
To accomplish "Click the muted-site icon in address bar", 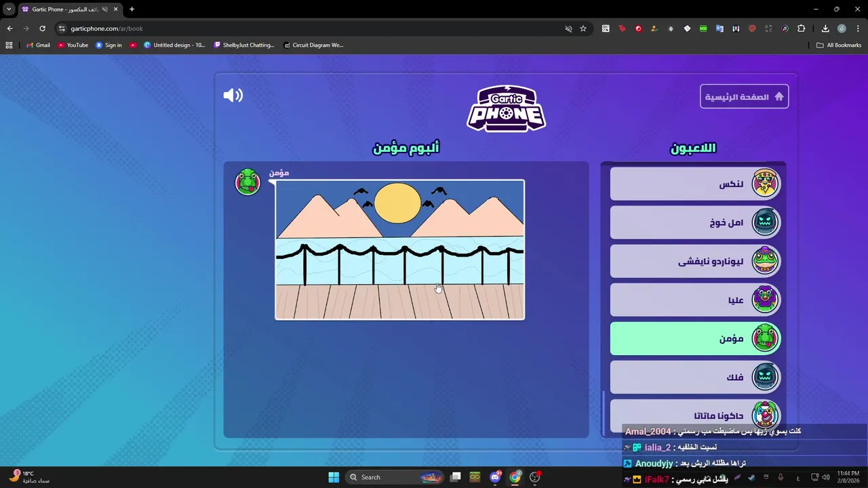I will (x=568, y=28).
